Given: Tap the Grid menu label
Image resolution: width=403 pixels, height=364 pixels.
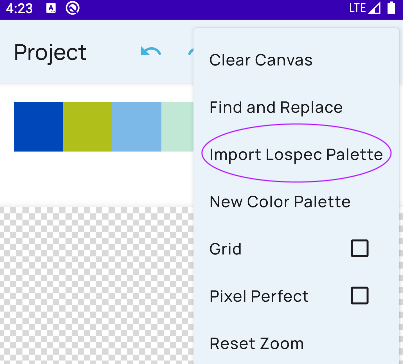Looking at the screenshot, I should point(225,249).
